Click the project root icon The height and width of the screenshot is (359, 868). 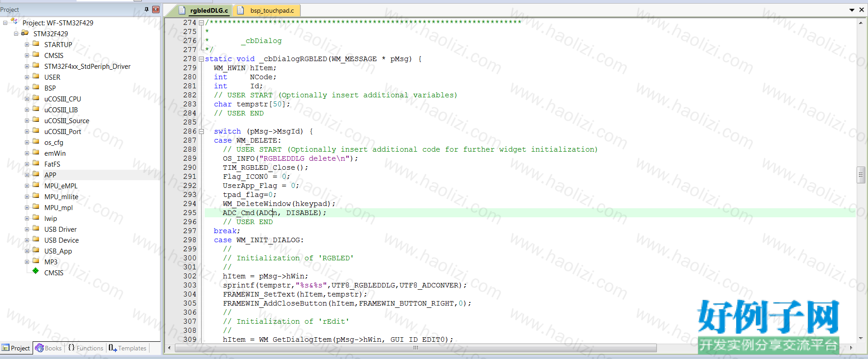(14, 21)
